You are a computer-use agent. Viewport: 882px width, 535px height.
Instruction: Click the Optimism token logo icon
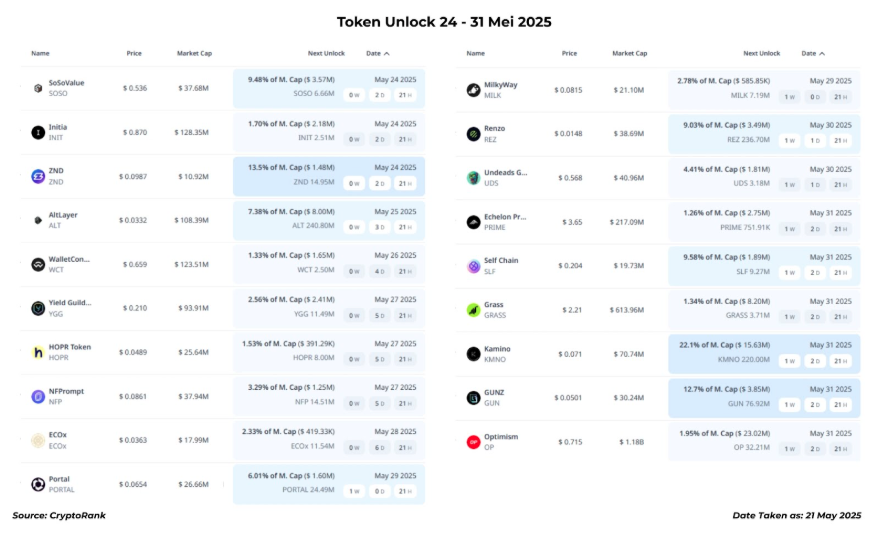[474, 442]
